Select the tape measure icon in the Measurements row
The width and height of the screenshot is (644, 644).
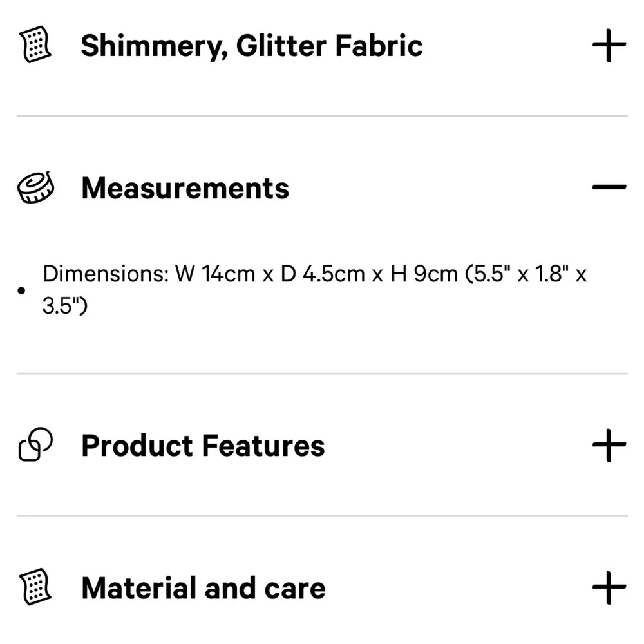tap(36, 187)
